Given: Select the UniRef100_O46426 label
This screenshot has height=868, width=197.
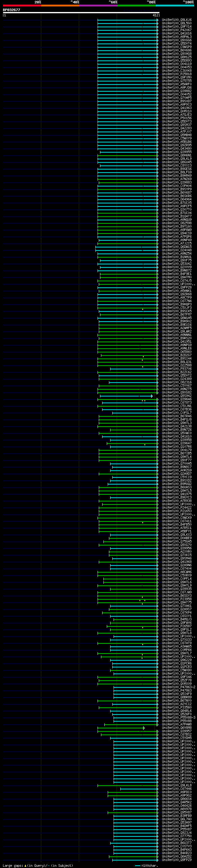Looking at the screenshot, I should coord(176,806).
